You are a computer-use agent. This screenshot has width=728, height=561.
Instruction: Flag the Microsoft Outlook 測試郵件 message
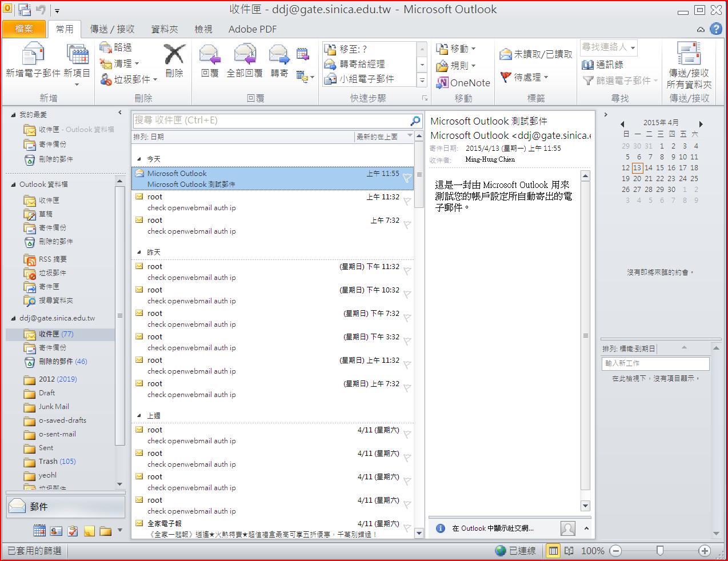pos(407,178)
